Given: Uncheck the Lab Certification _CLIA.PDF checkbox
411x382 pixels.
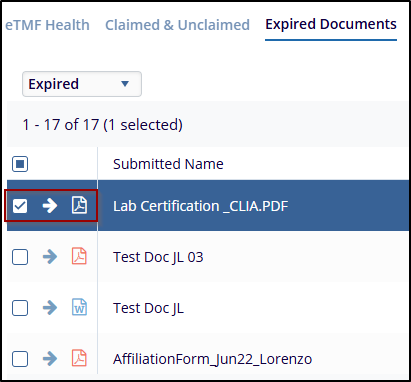Looking at the screenshot, I should tap(20, 206).
